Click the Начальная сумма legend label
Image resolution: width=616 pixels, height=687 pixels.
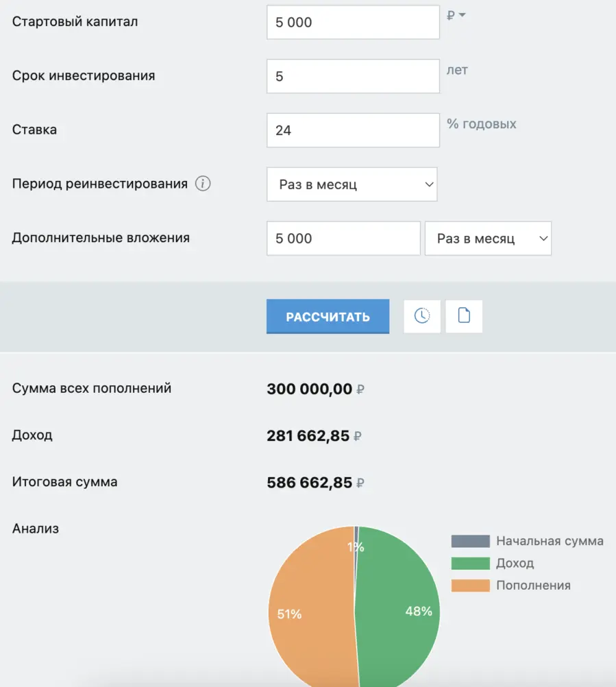click(550, 541)
